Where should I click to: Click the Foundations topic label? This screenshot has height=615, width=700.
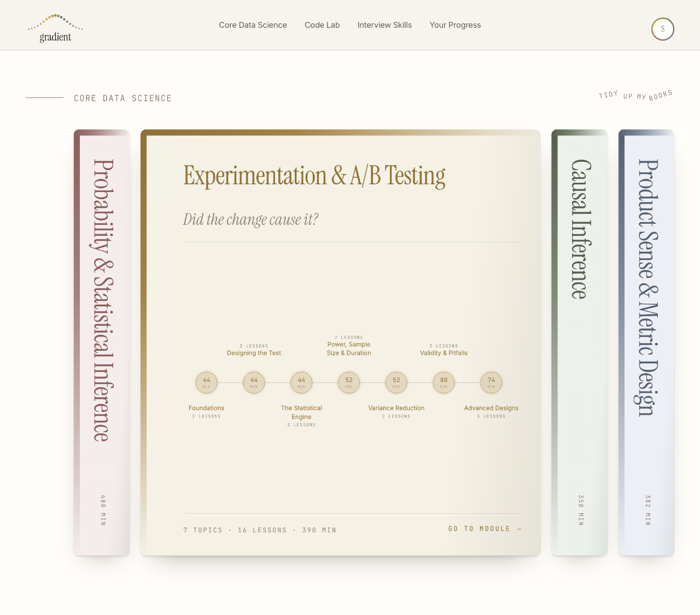(x=207, y=408)
